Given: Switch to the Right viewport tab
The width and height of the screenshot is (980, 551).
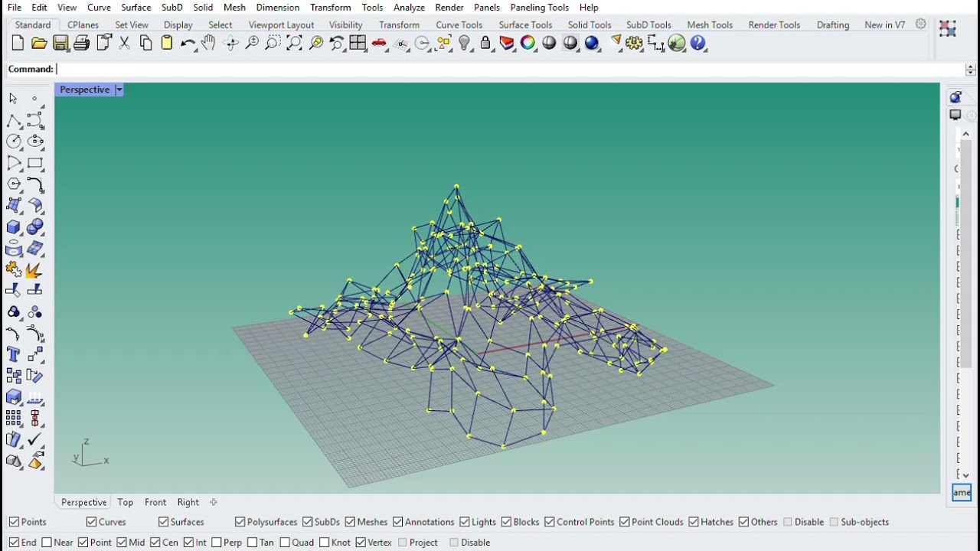Looking at the screenshot, I should 188,502.
